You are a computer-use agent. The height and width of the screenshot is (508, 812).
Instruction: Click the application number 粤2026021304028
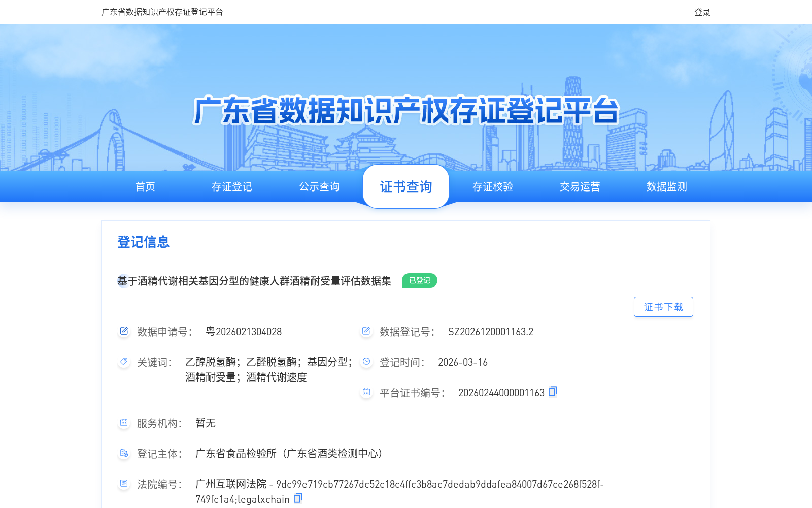[x=244, y=332]
